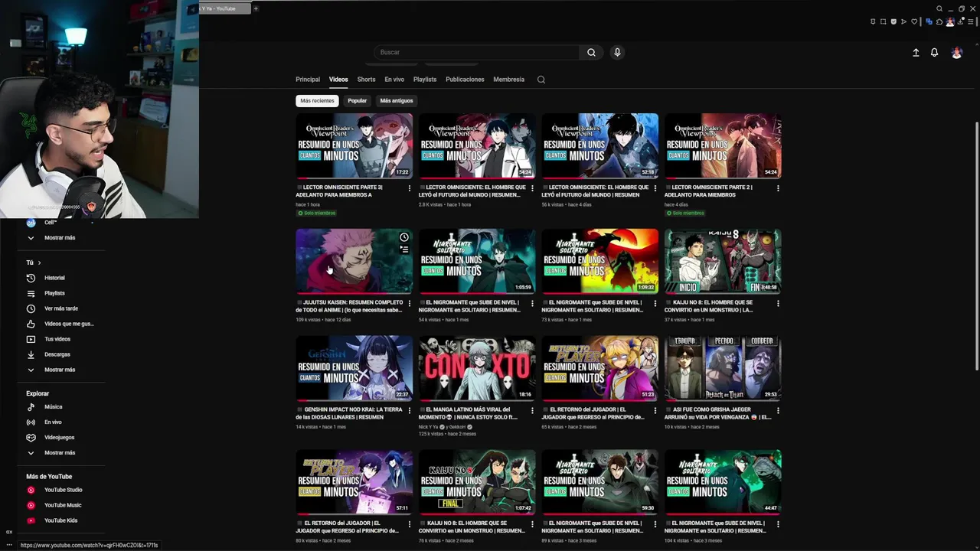Image resolution: width=980 pixels, height=551 pixels.
Task: Select the Más antiguos filter chip
Action: (x=397, y=100)
